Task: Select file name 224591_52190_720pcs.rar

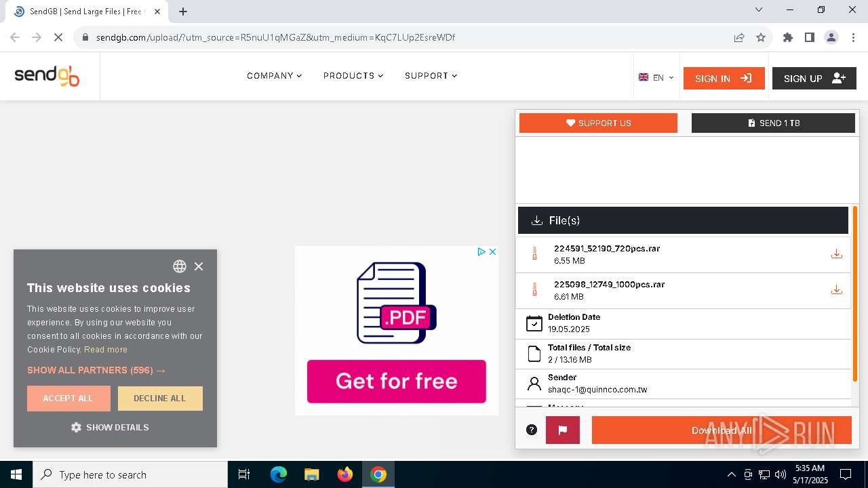Action: (x=607, y=249)
